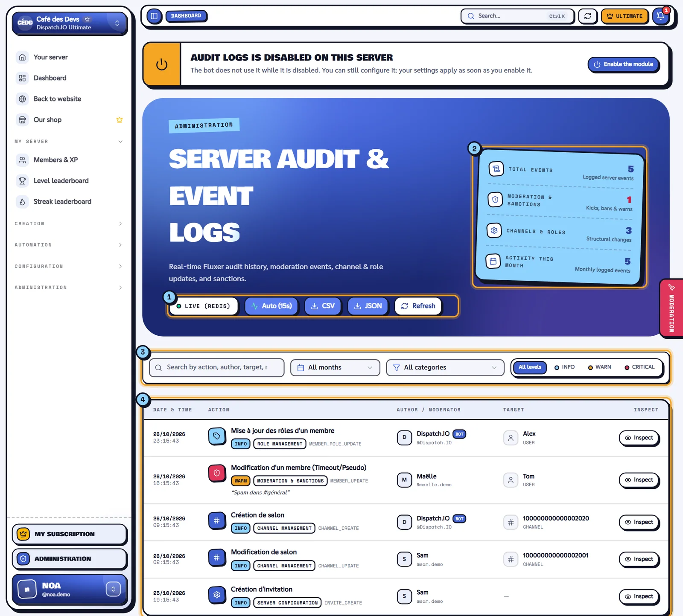Click the hash icon for Modification de salon

217,558
